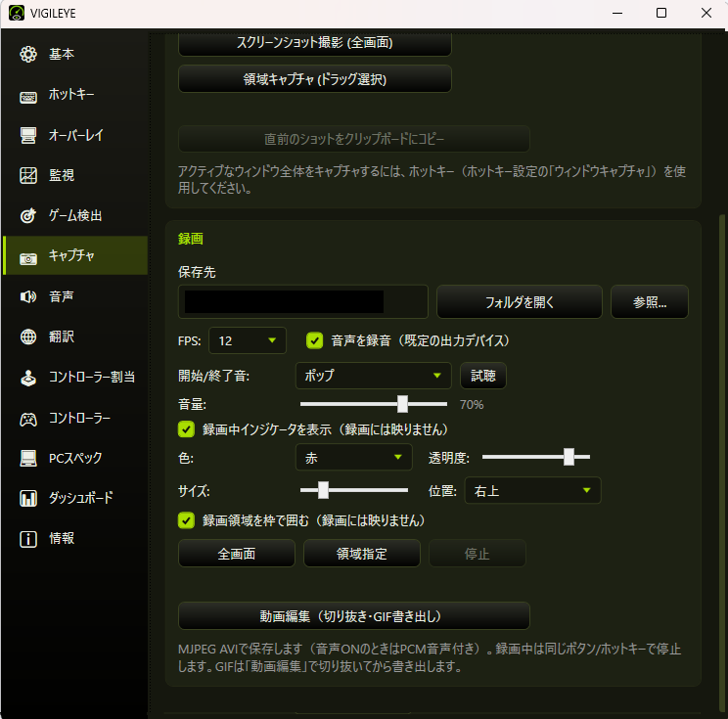Click the 領域指定 recording button
Screen dimensions: 728x719
362,554
